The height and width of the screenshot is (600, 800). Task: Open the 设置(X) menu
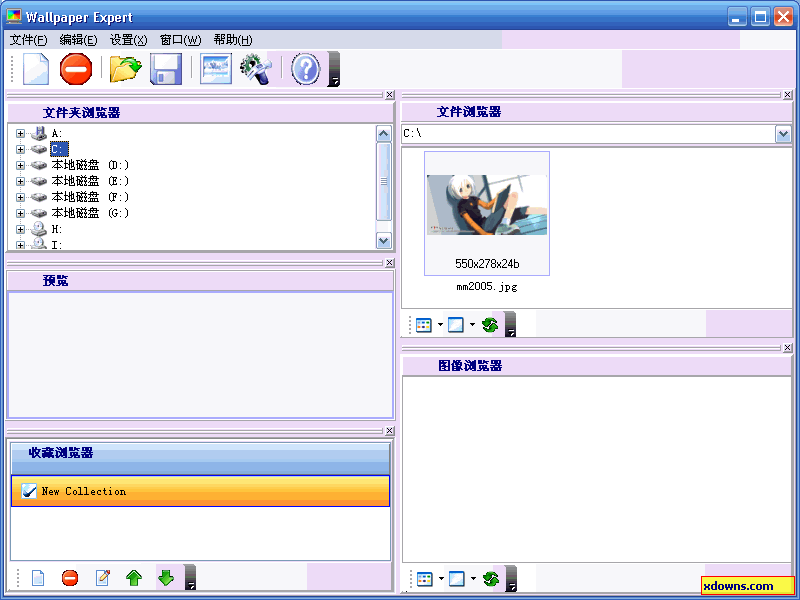[129, 40]
